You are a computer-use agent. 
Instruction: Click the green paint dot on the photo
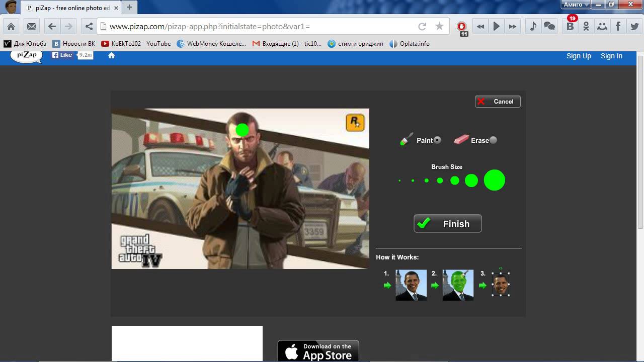pyautogui.click(x=242, y=130)
